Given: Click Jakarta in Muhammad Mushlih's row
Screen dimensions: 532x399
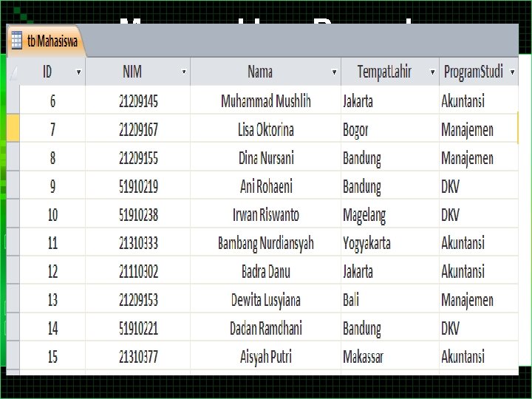Looking at the screenshot, I should point(390,100).
